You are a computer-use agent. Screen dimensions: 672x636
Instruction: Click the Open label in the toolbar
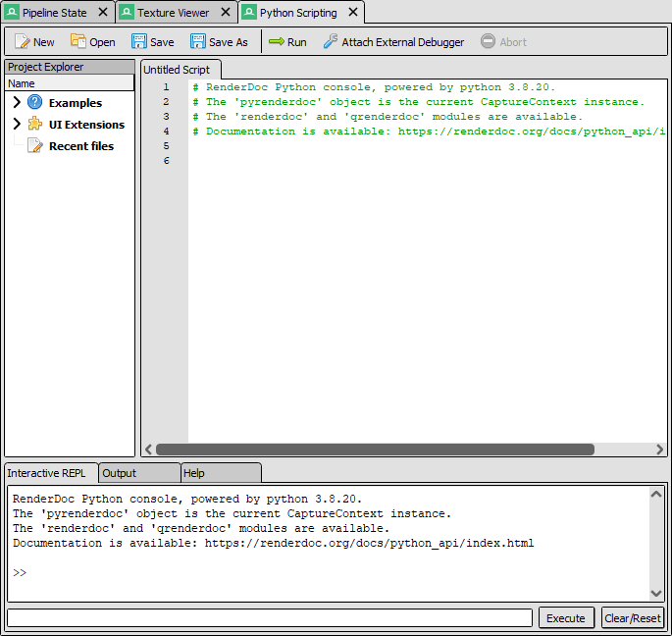point(102,42)
